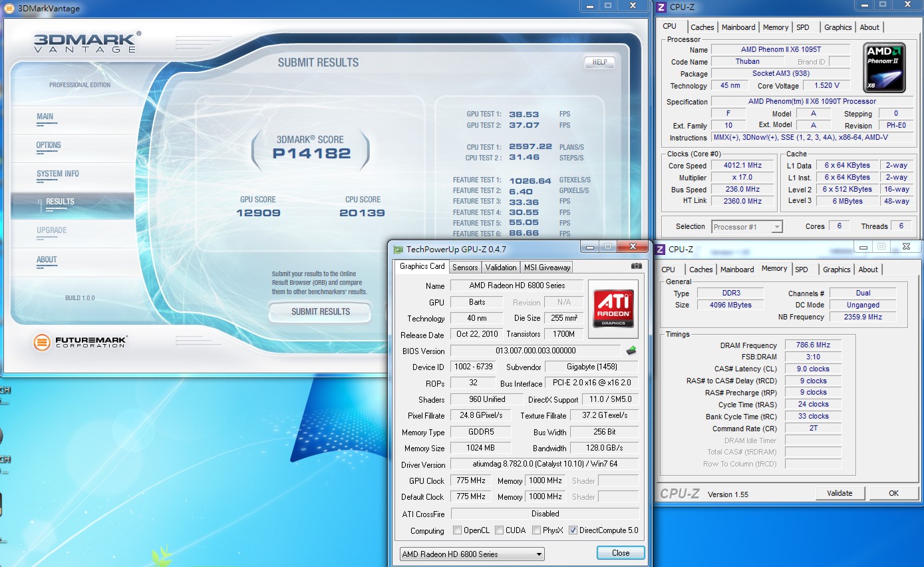Click the 3DMark score P14182
Image resolution: width=924 pixels, height=567 pixels.
pyautogui.click(x=311, y=154)
